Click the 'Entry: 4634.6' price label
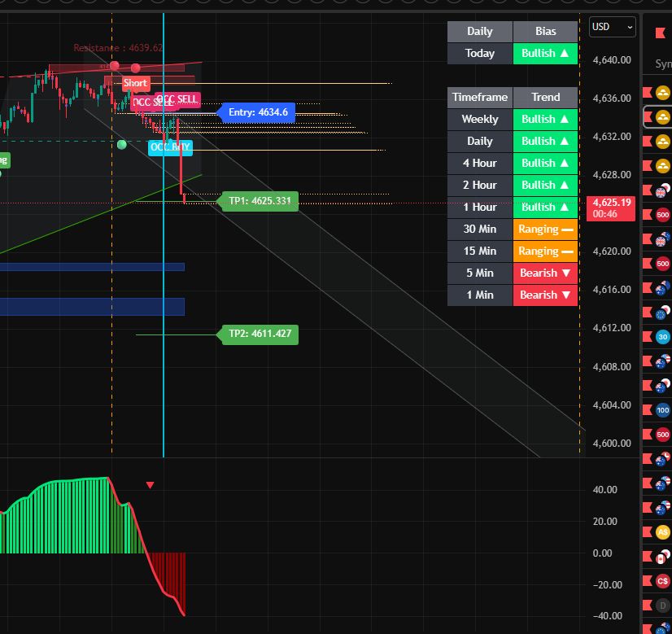The image size is (672, 634). pos(258,112)
